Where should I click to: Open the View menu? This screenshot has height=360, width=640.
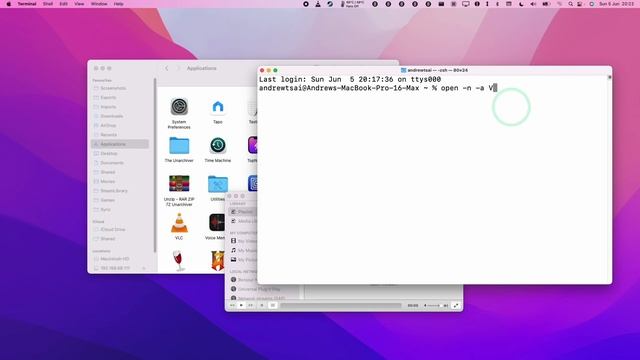point(79,4)
